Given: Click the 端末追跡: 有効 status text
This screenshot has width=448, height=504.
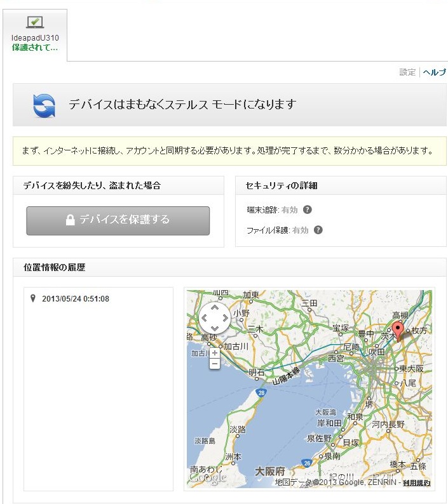Looking at the screenshot, I should 272,210.
